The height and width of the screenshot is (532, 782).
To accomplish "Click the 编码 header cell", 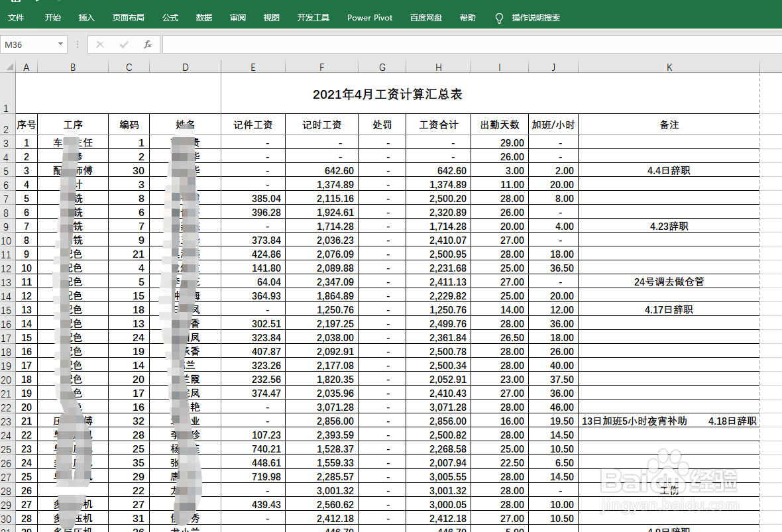I will tap(129, 125).
